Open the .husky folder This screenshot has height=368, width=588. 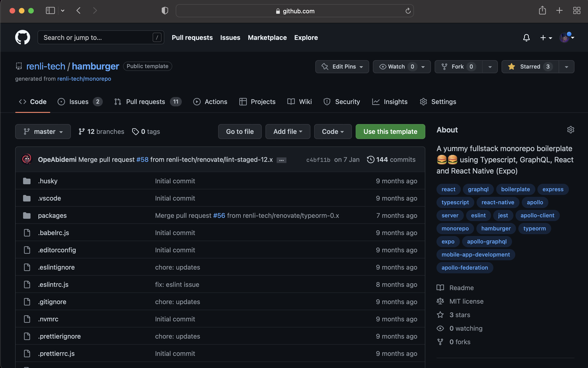(48, 181)
